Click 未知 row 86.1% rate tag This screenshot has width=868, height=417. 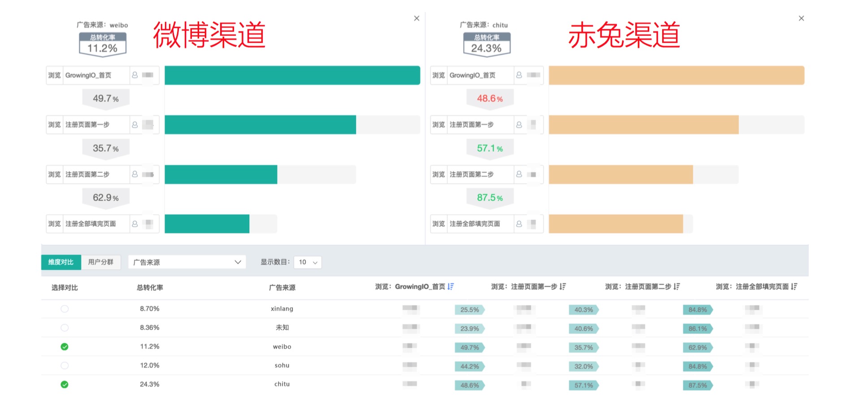[x=698, y=329]
